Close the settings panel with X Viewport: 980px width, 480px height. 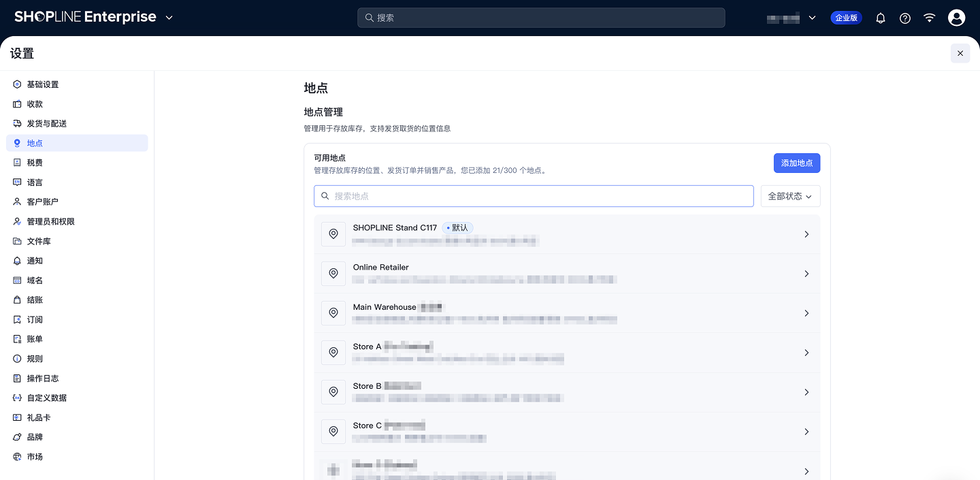pos(960,53)
